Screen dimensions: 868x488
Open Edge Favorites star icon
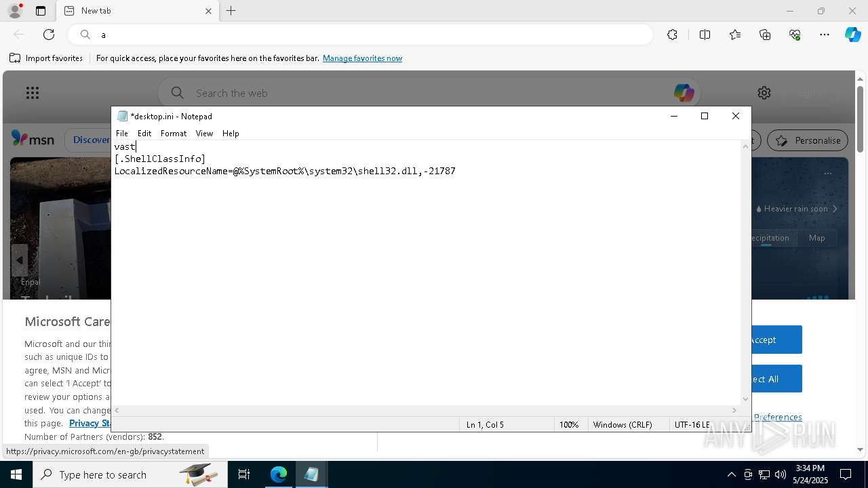click(x=735, y=35)
